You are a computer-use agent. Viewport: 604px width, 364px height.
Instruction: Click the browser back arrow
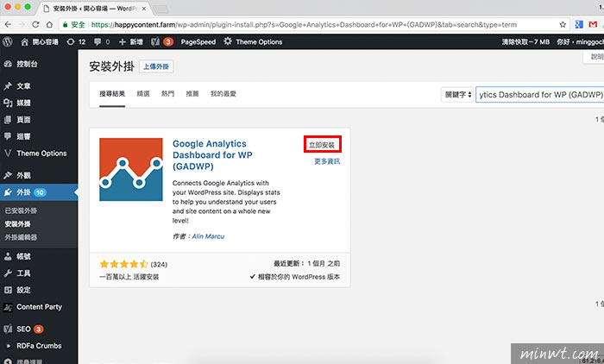8,25
